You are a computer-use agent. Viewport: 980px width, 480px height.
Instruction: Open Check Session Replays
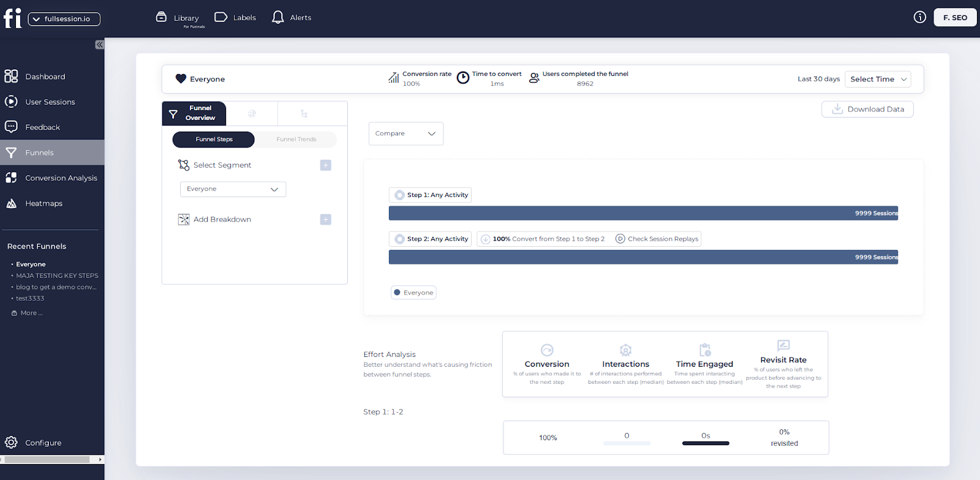click(x=657, y=239)
